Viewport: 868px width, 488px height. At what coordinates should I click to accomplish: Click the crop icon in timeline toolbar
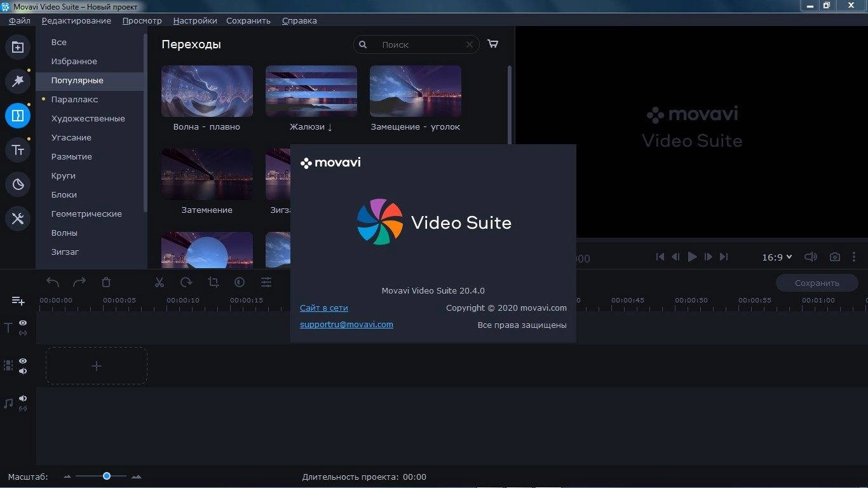[x=213, y=282]
